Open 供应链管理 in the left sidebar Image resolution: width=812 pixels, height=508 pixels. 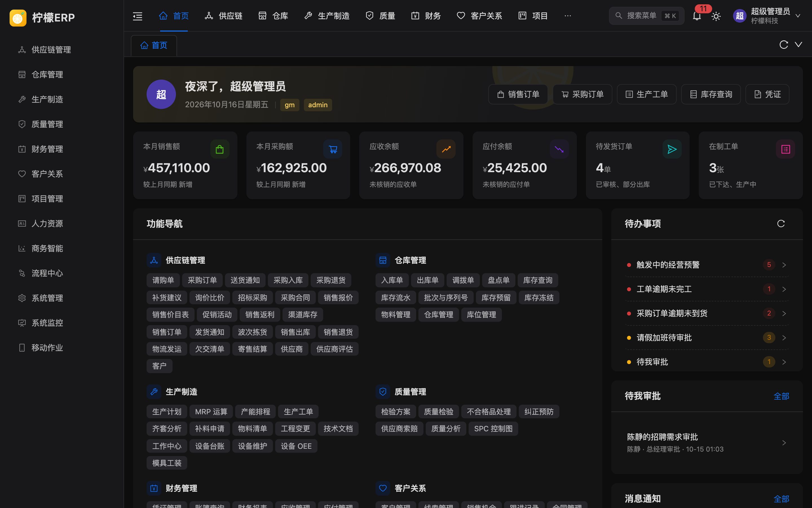tap(62, 50)
